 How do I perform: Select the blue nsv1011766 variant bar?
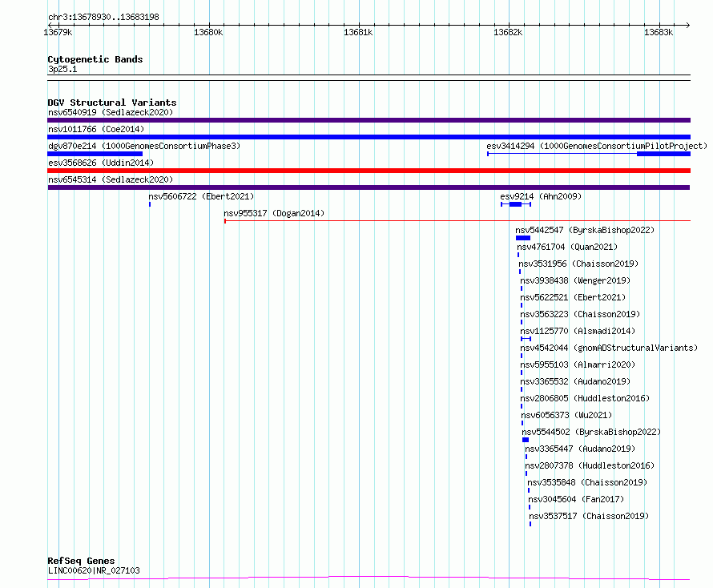click(x=369, y=137)
